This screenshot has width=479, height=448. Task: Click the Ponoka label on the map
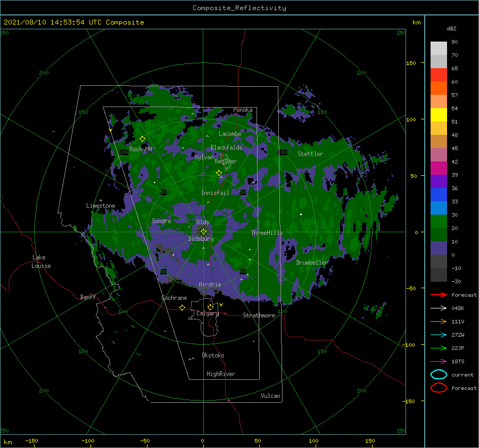coord(243,110)
